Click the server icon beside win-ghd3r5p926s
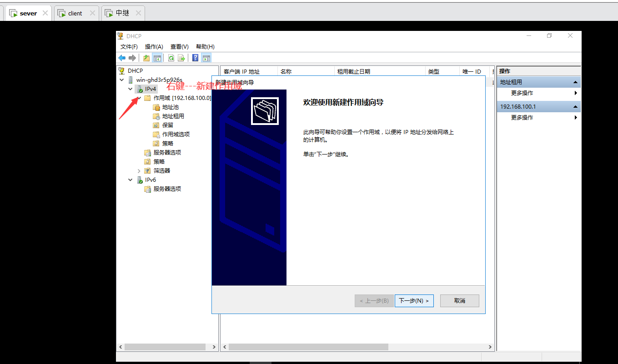This screenshot has height=364, width=618. (x=131, y=80)
